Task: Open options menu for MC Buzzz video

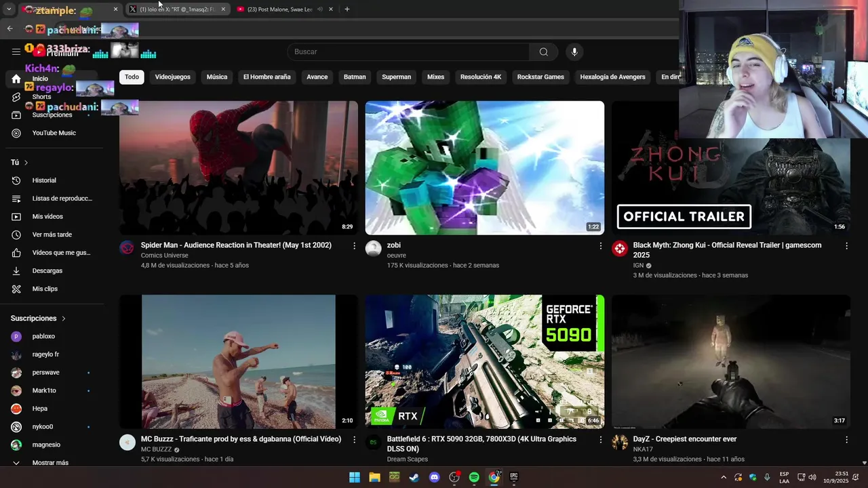Action: [x=354, y=440]
